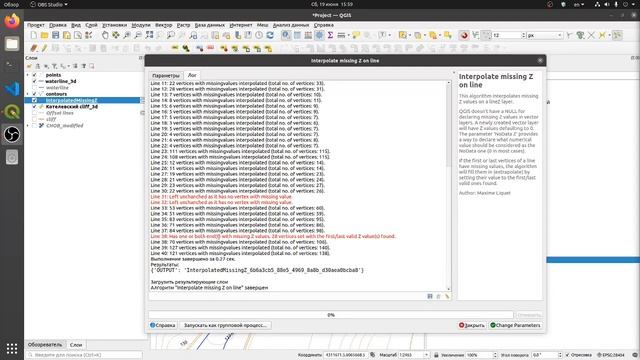Viewport: 640px width, 360px height.
Task: Open Files from the Ubuntu dock
Action: 12,44
